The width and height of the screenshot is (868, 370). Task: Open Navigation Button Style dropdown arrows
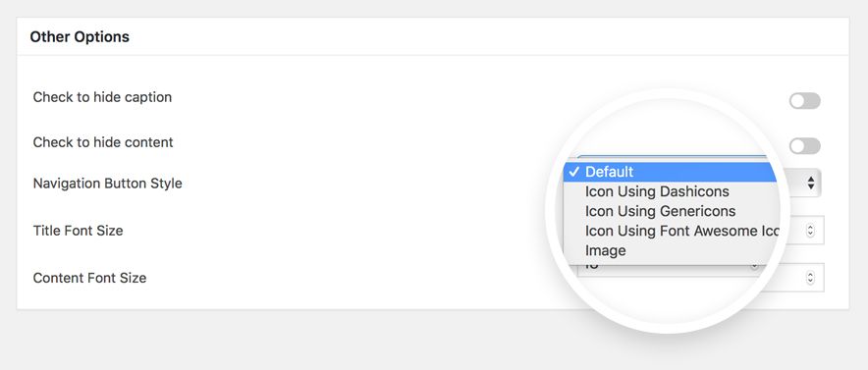[810, 184]
